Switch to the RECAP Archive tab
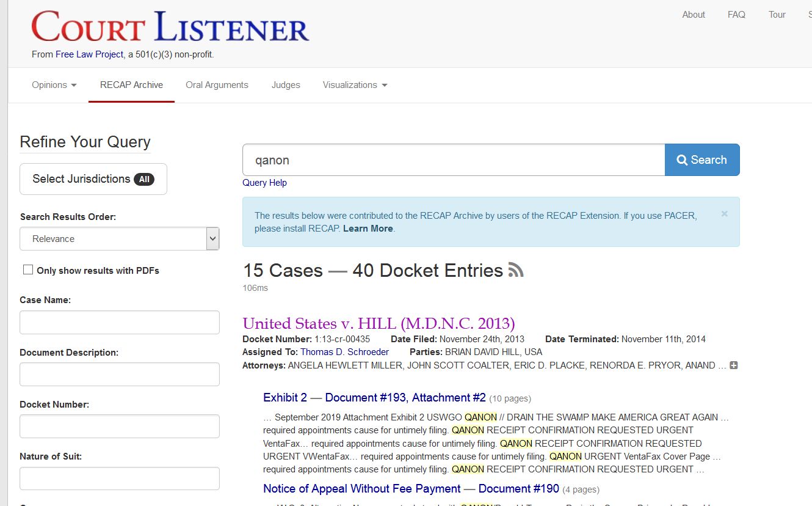Screen dimensions: 812x506 pyautogui.click(x=131, y=85)
